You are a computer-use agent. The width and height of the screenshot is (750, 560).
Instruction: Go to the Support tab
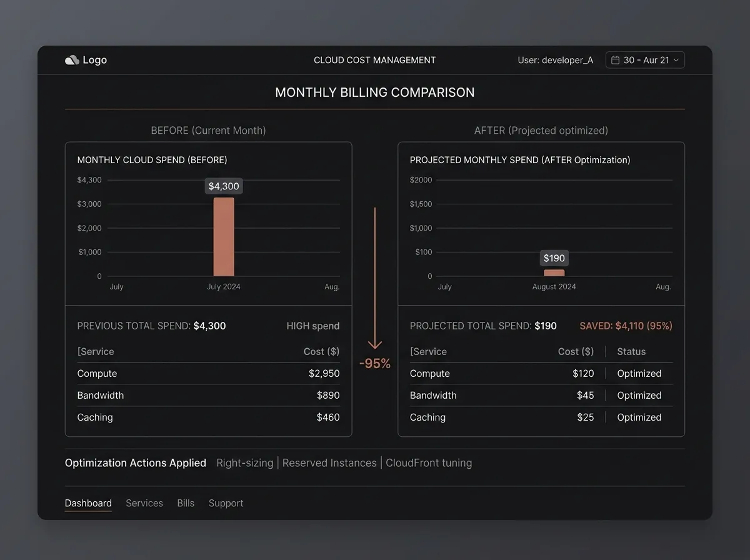(226, 503)
